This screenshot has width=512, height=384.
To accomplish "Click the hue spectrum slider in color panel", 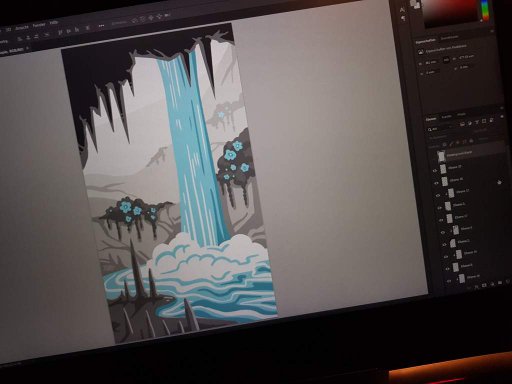I will 486,11.
